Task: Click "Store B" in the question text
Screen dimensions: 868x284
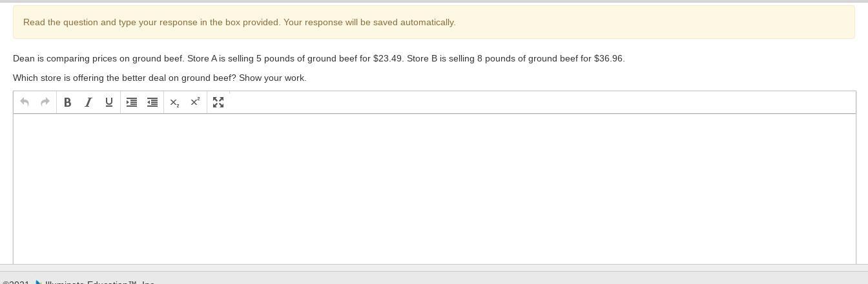Action: point(422,58)
